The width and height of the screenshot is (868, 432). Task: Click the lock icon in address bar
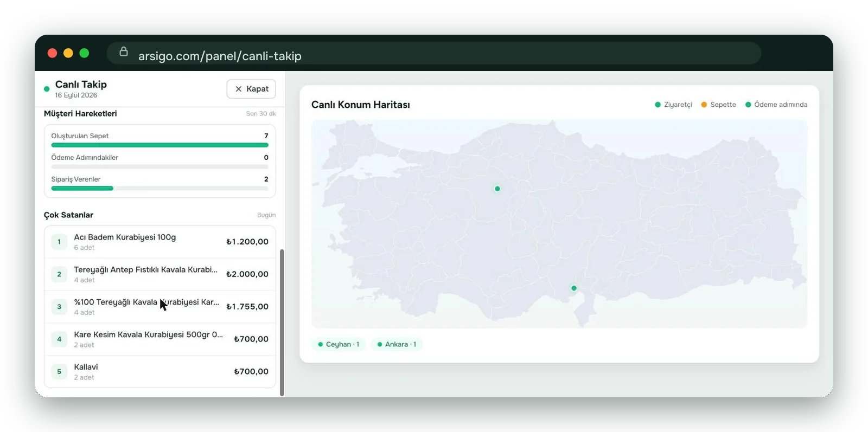click(124, 51)
